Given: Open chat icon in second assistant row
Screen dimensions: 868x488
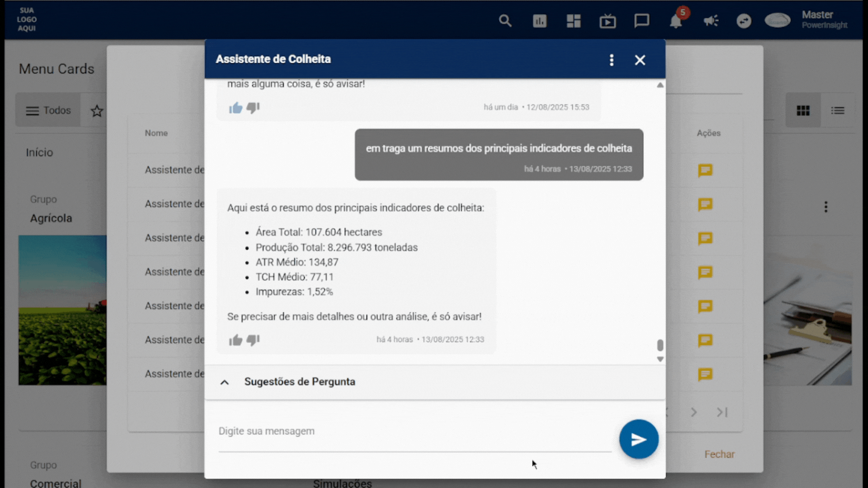Looking at the screenshot, I should pyautogui.click(x=705, y=205).
